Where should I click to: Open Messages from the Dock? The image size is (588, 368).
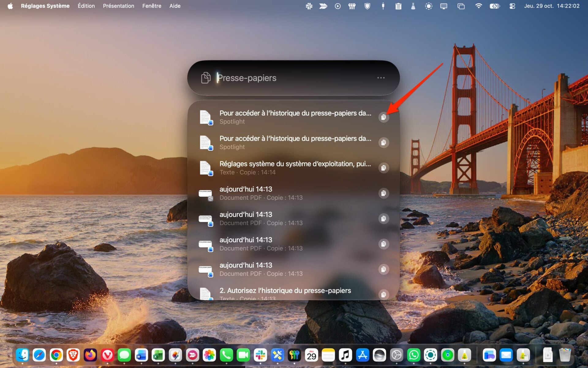click(x=124, y=355)
